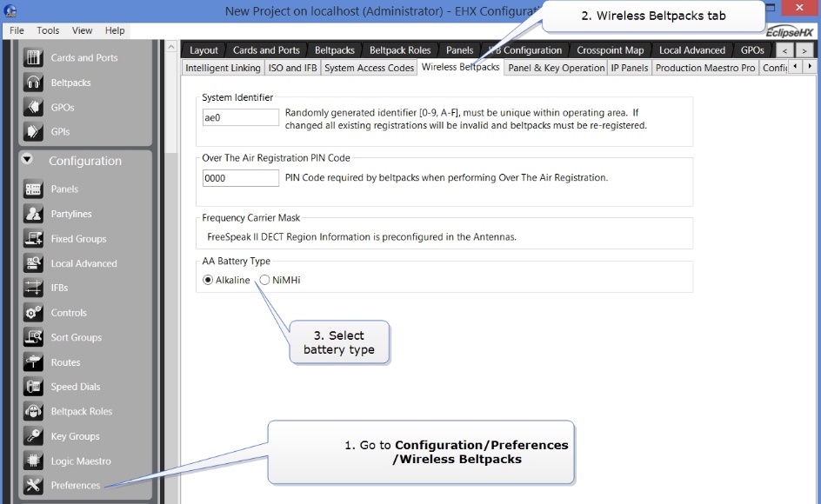Click the Routes signpost sidebar icon
The image size is (821, 504).
(33, 361)
